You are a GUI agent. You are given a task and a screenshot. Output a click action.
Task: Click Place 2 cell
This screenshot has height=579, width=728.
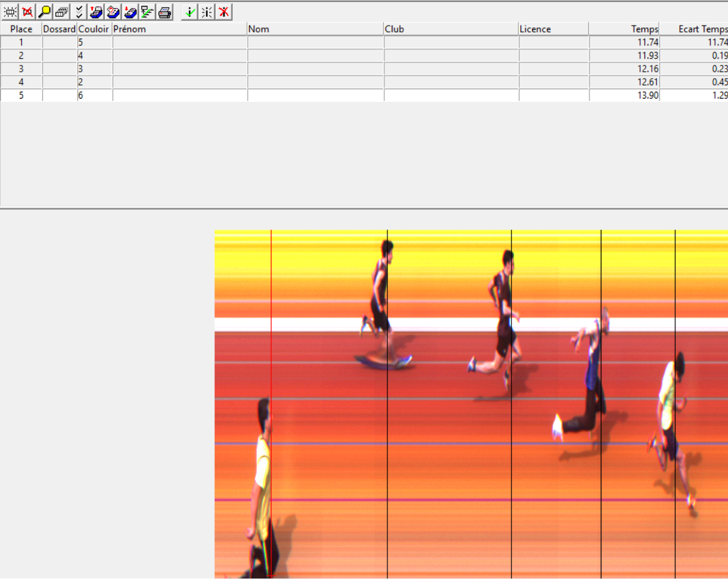(x=21, y=56)
